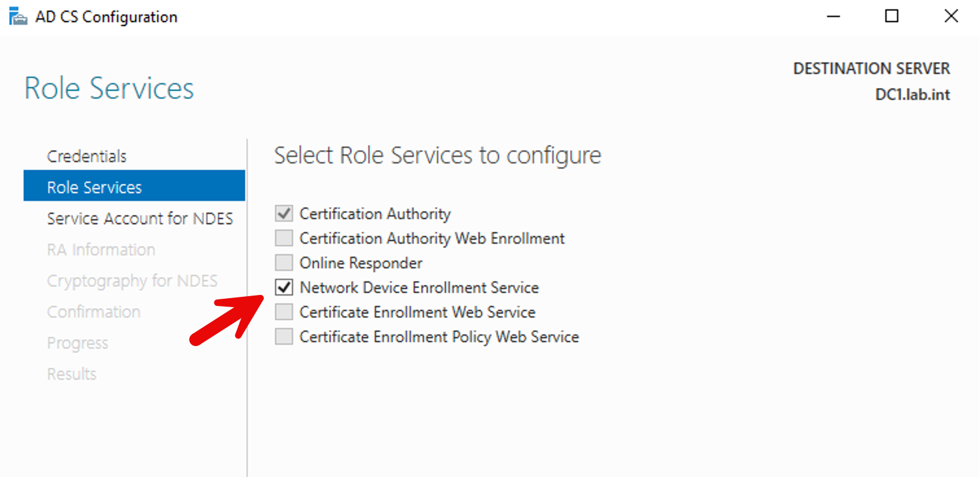Open the Cryptography for NDES step

coord(132,281)
